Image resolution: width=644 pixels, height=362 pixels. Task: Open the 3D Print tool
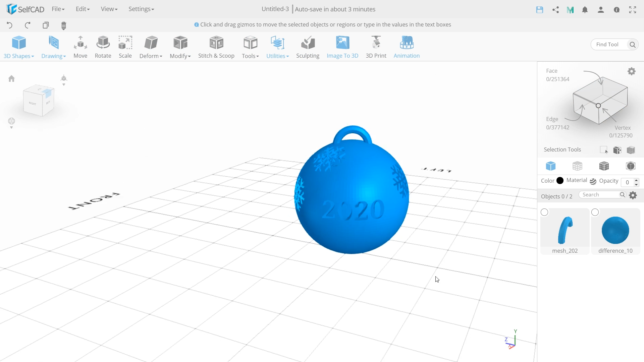(x=376, y=47)
